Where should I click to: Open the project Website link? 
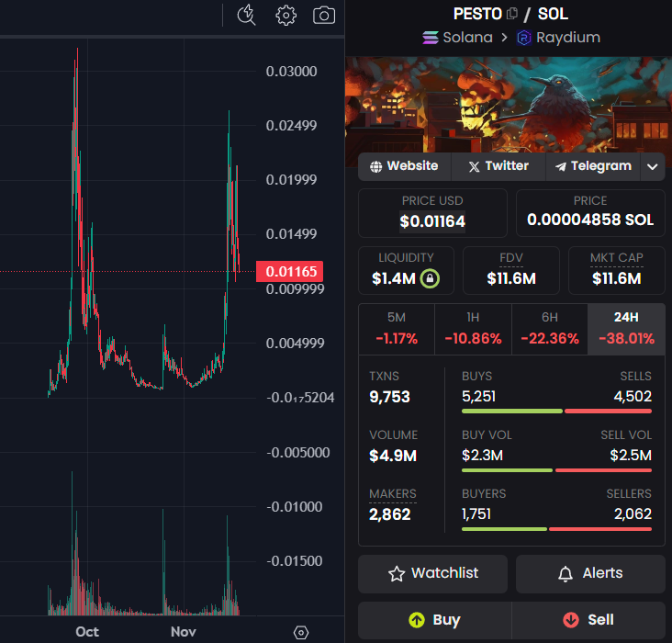coord(405,166)
